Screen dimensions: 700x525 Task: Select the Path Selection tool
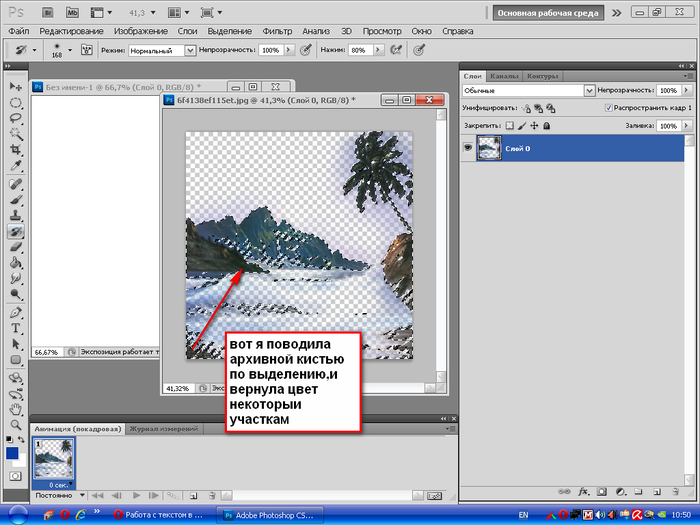click(16, 344)
